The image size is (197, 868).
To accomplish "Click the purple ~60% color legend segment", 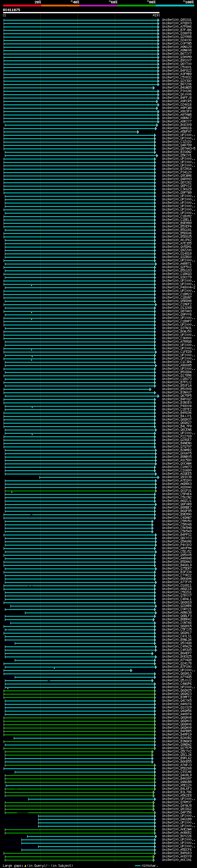I will coord(99,6).
